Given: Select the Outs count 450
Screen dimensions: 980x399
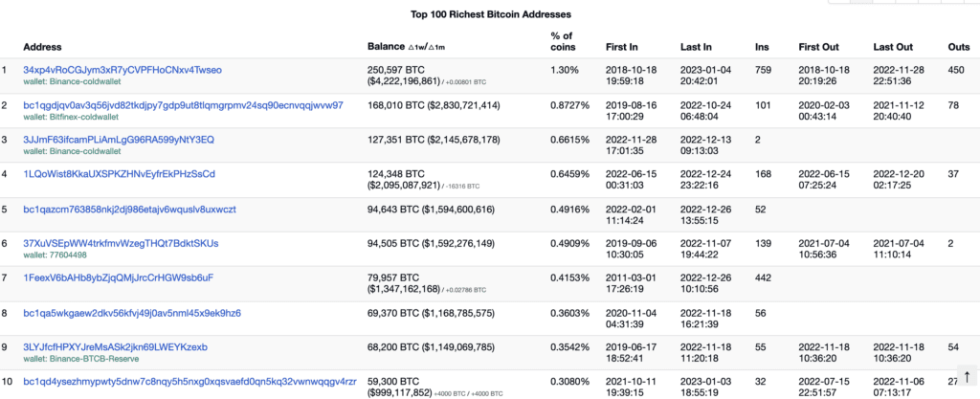Looking at the screenshot, I should 956,70.
